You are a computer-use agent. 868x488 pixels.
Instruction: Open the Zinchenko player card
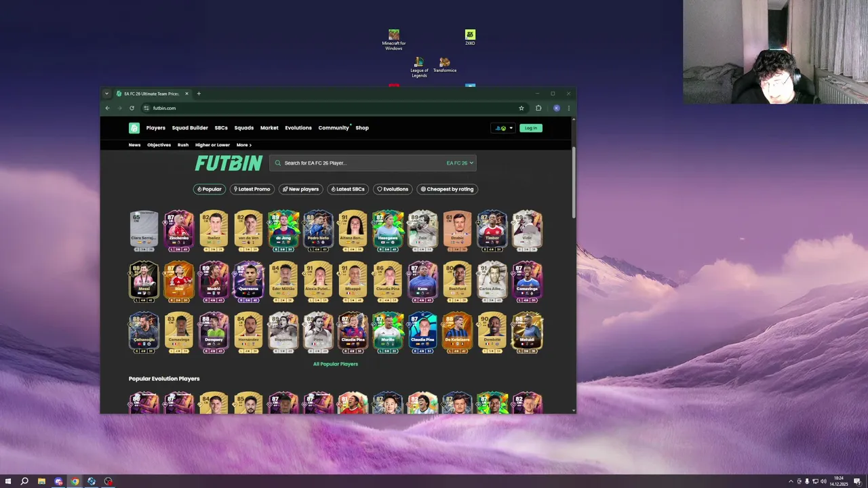click(x=179, y=230)
